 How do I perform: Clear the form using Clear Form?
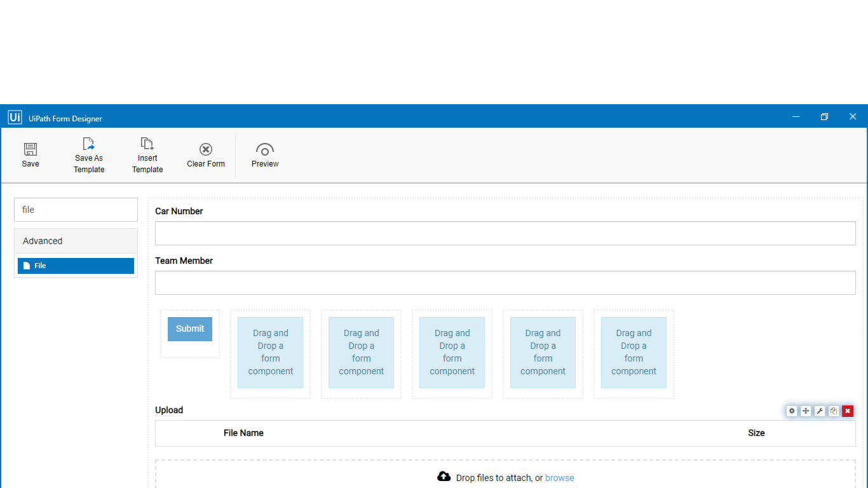(x=206, y=155)
